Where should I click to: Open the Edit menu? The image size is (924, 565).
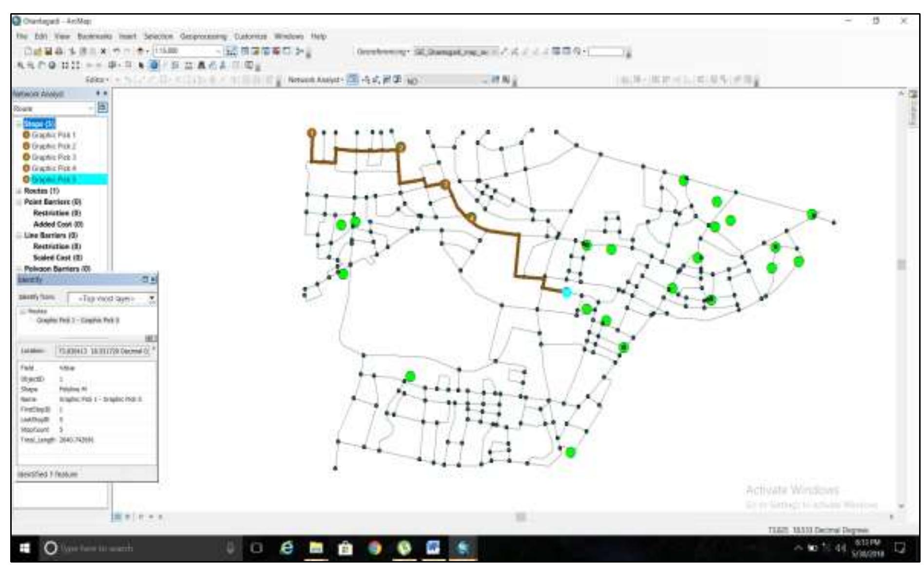coord(40,37)
